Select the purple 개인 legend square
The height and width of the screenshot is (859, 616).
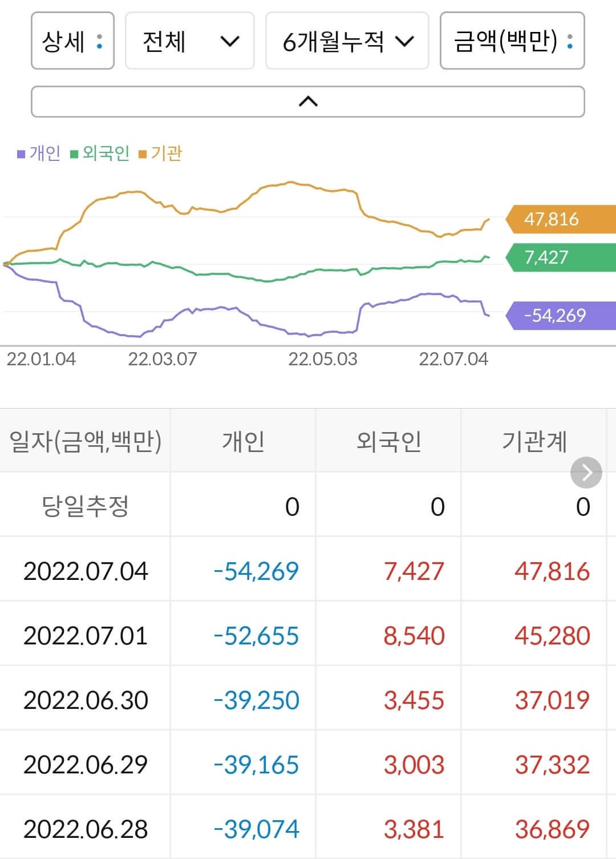pos(19,153)
